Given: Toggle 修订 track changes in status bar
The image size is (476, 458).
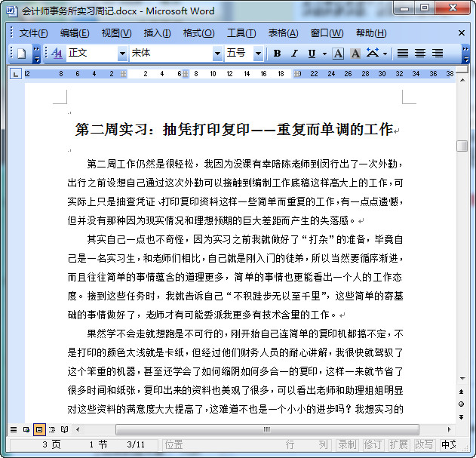Looking at the screenshot, I should [x=373, y=444].
